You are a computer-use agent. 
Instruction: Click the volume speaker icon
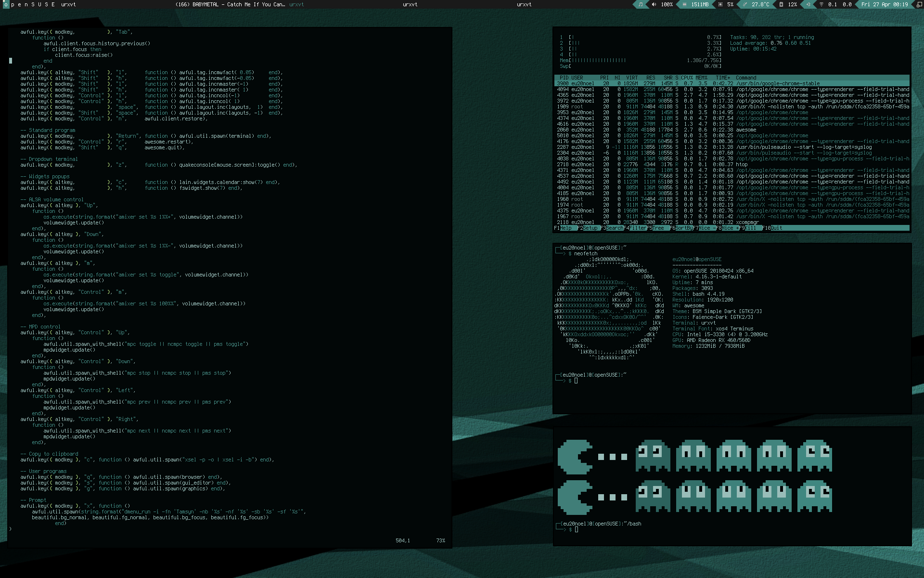654,4
